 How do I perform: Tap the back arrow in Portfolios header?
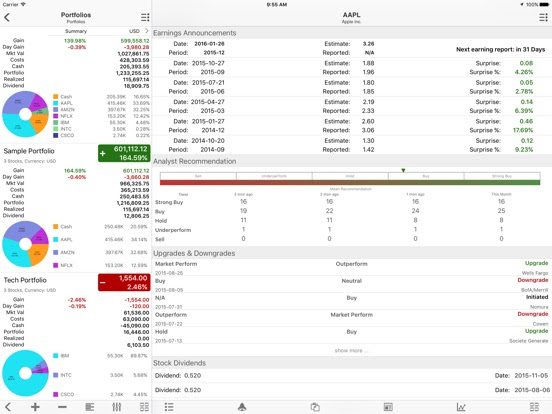(x=7, y=17)
